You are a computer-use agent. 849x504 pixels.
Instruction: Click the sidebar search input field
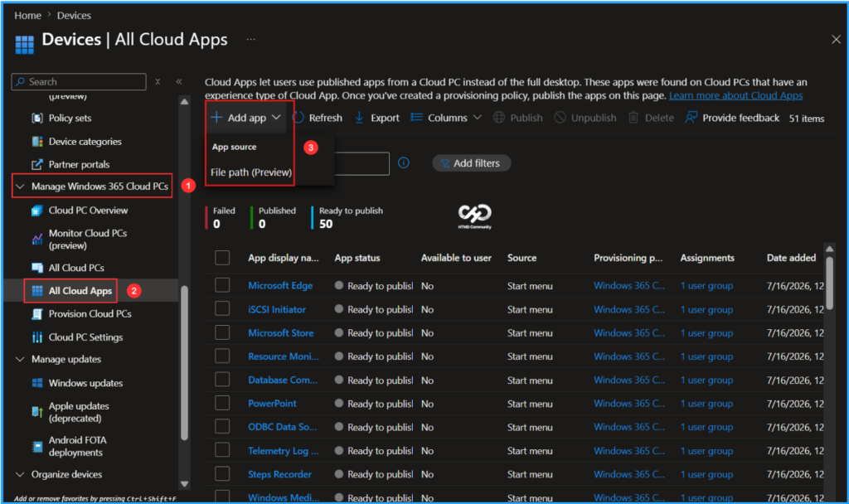[x=79, y=82]
